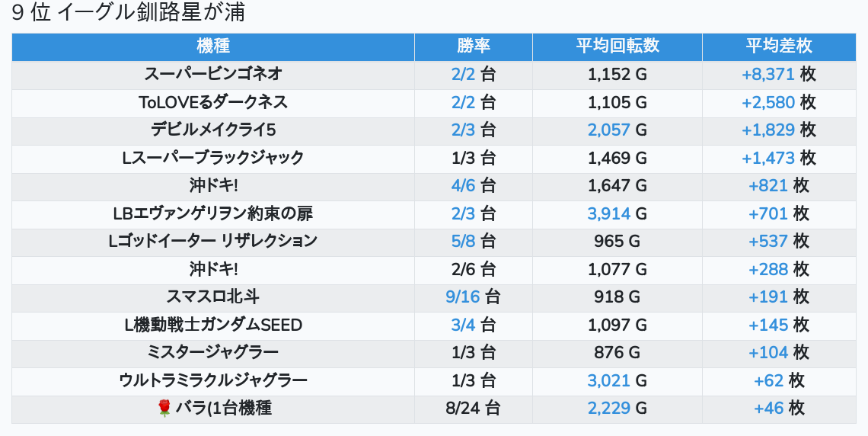This screenshot has width=868, height=436.
Task: Click the 3,914 average spins value
Action: click(608, 213)
